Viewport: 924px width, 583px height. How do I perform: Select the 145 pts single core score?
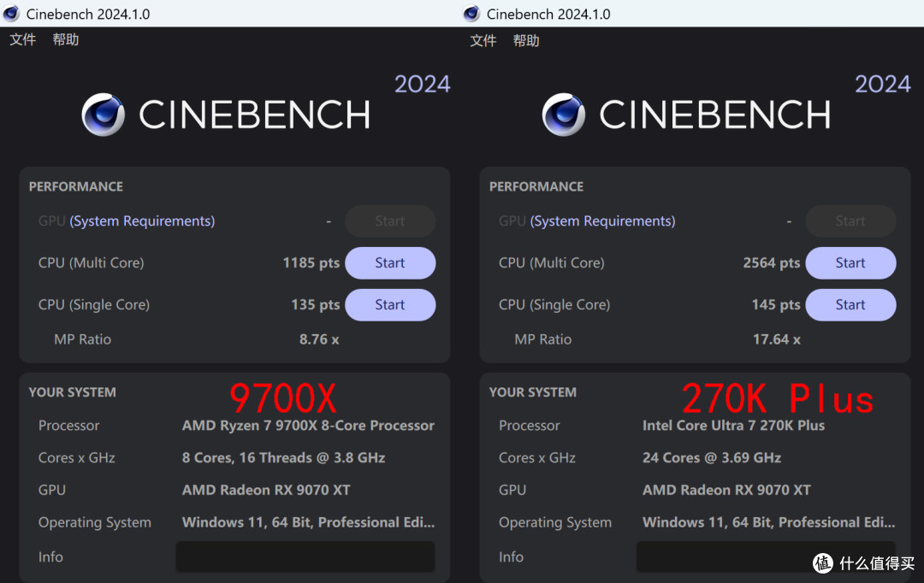coord(776,304)
